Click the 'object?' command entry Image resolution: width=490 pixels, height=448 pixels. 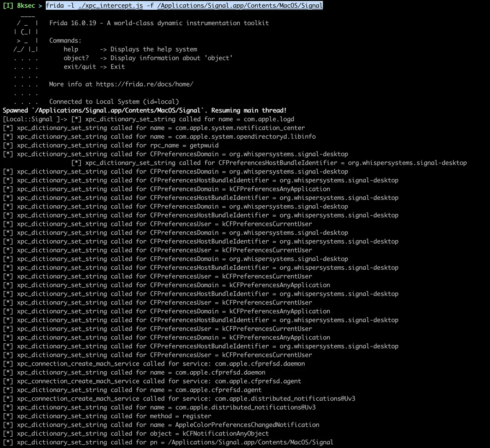coord(76,58)
